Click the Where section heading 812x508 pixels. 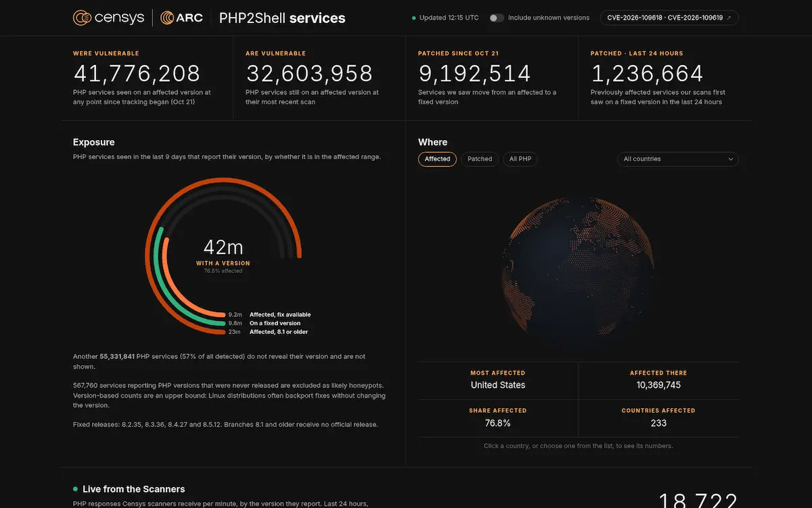point(433,142)
